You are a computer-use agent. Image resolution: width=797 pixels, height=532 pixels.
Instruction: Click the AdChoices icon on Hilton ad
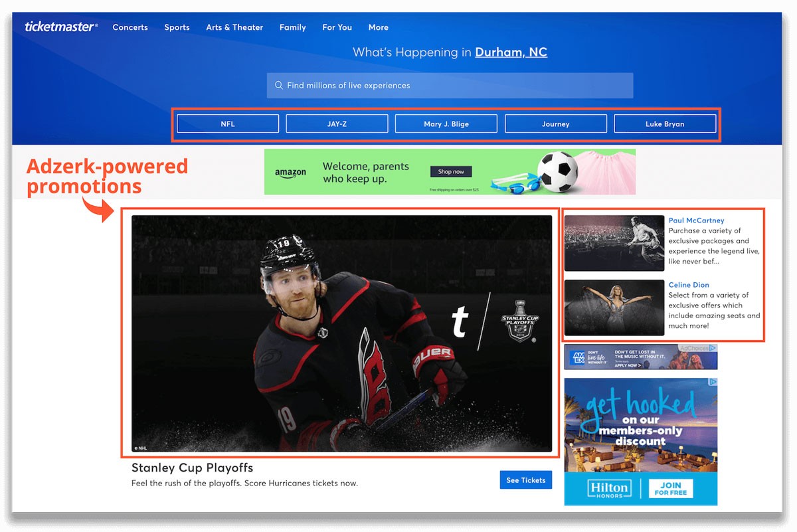click(713, 382)
